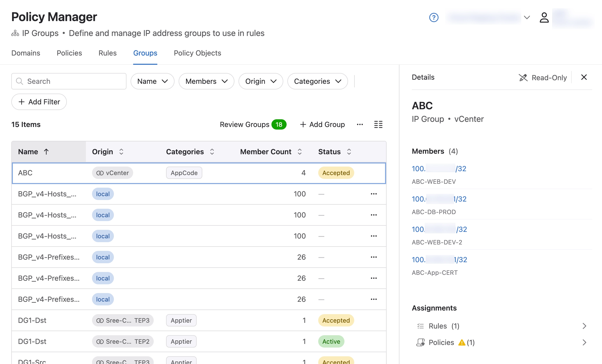Sort the Status column
Viewport: 602px width, 364px height.
pos(349,152)
